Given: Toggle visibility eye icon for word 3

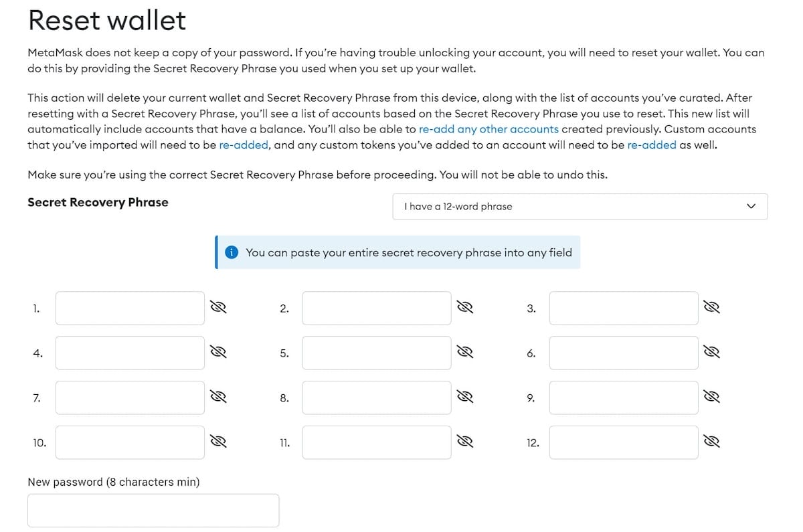Looking at the screenshot, I should click(712, 307).
